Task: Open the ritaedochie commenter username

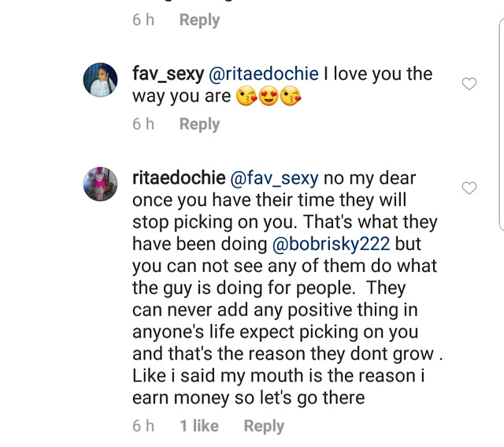Action: tap(178, 178)
